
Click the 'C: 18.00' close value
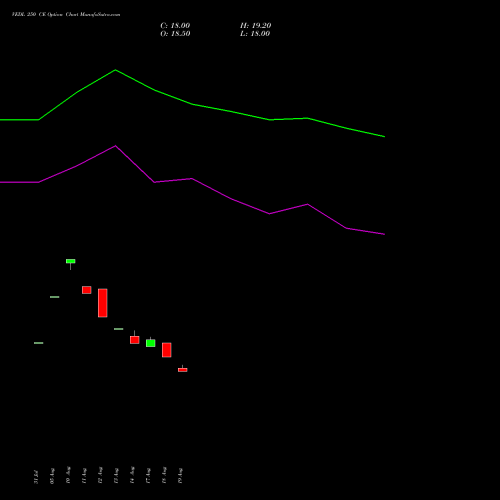pos(175,26)
